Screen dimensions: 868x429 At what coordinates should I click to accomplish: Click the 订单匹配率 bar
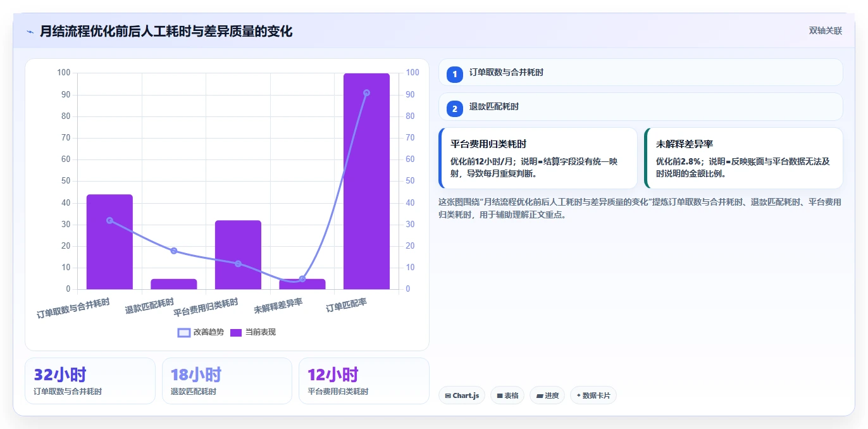coord(366,181)
